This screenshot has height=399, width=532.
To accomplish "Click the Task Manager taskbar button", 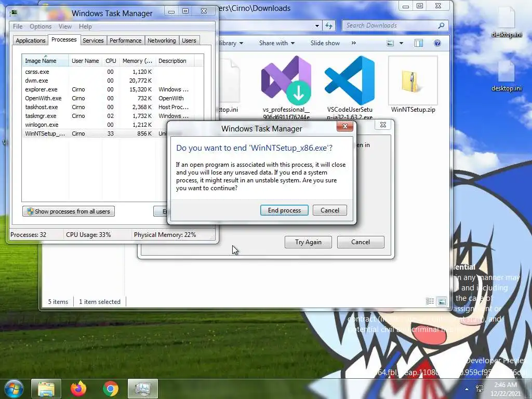I will (x=143, y=389).
